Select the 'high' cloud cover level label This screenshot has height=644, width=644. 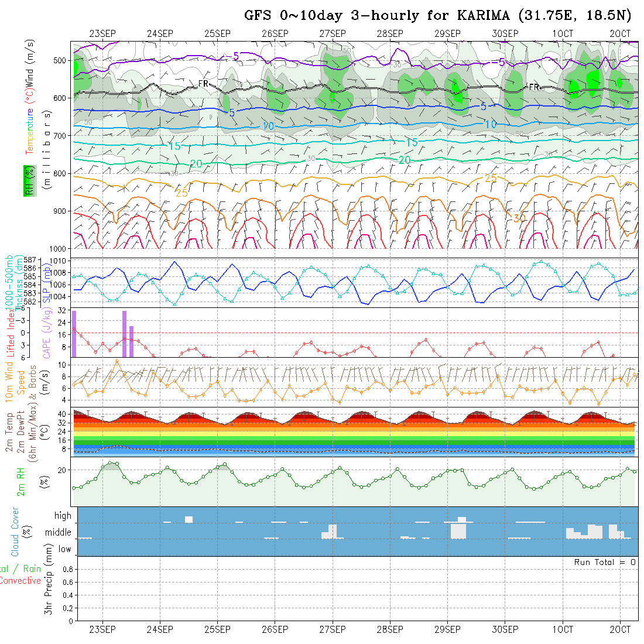coord(63,516)
